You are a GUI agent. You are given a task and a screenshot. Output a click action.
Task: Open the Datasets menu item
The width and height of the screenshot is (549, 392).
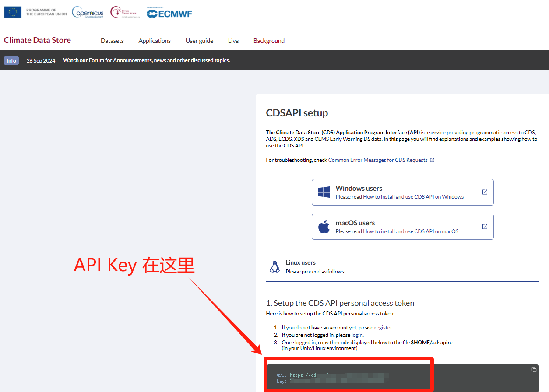click(x=112, y=41)
